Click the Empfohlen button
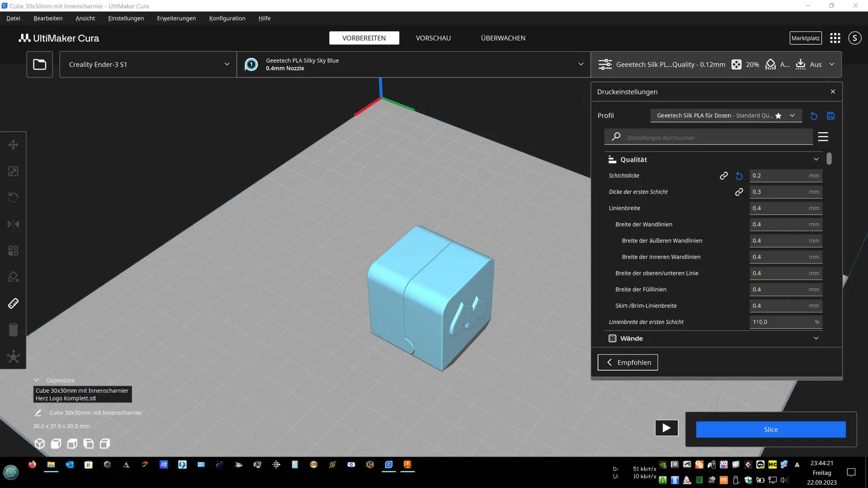Image resolution: width=868 pixels, height=488 pixels. (x=628, y=362)
